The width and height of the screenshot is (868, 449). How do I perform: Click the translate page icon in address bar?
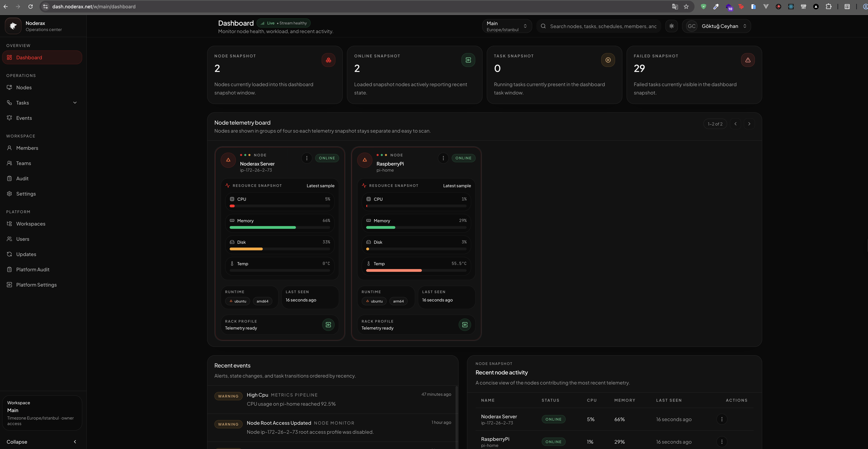tap(675, 6)
